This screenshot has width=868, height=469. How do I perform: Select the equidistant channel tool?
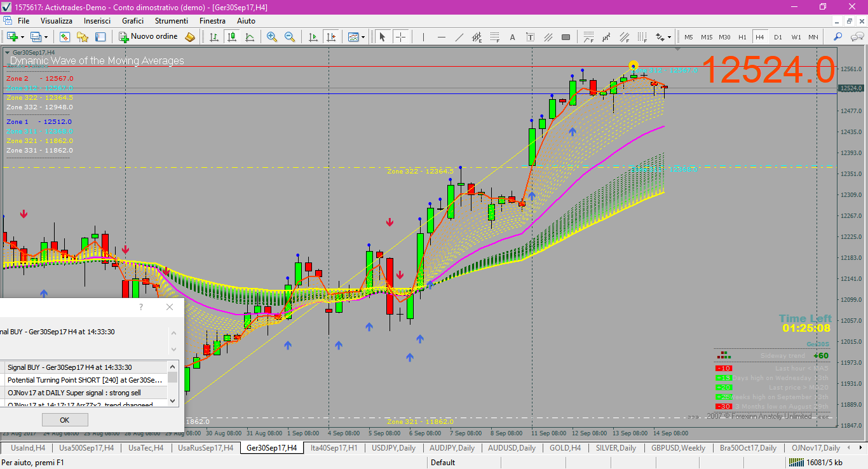pos(477,37)
